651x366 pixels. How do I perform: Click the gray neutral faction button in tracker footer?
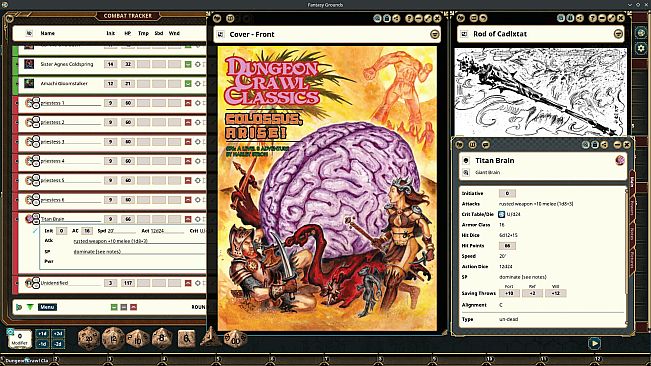click(x=124, y=307)
